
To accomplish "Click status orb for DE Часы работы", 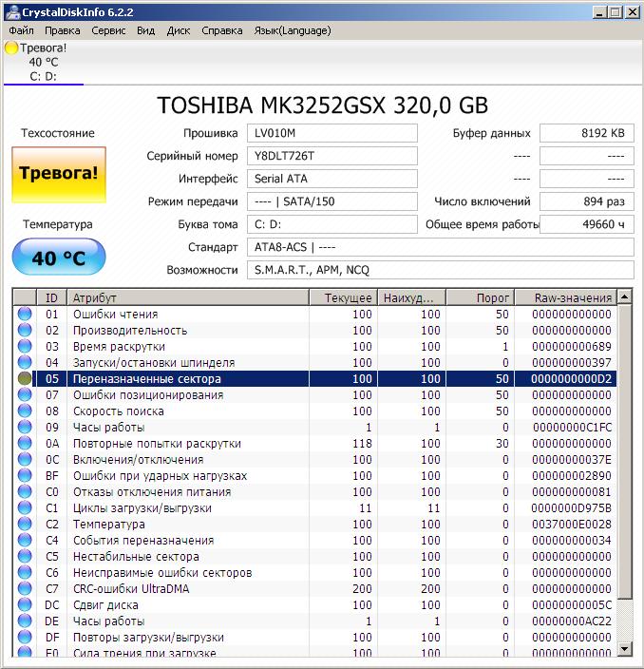I will tap(25, 621).
